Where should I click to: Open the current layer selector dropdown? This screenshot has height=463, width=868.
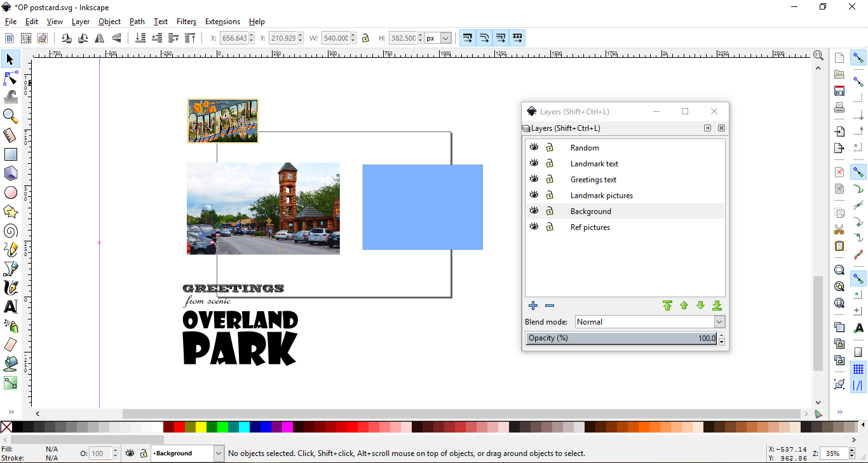(x=219, y=453)
